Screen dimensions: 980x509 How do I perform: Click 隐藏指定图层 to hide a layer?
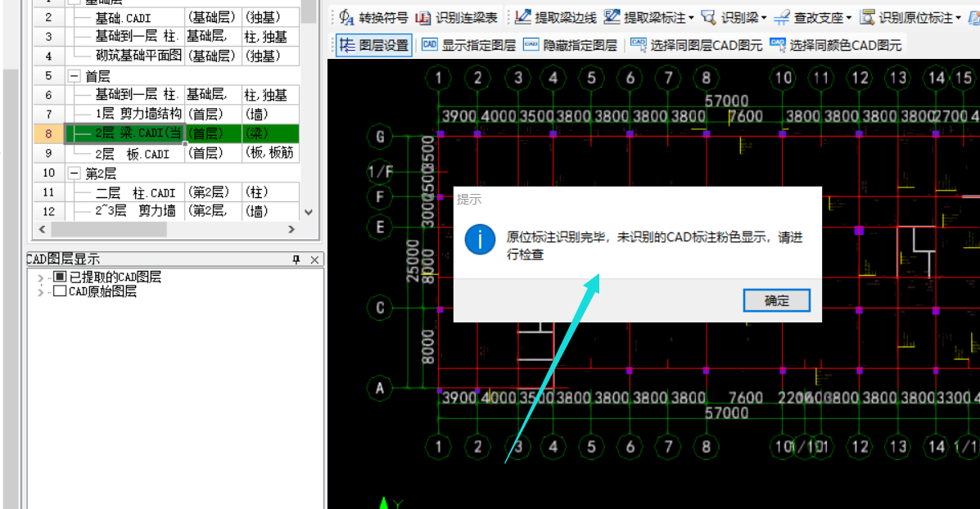(570, 45)
